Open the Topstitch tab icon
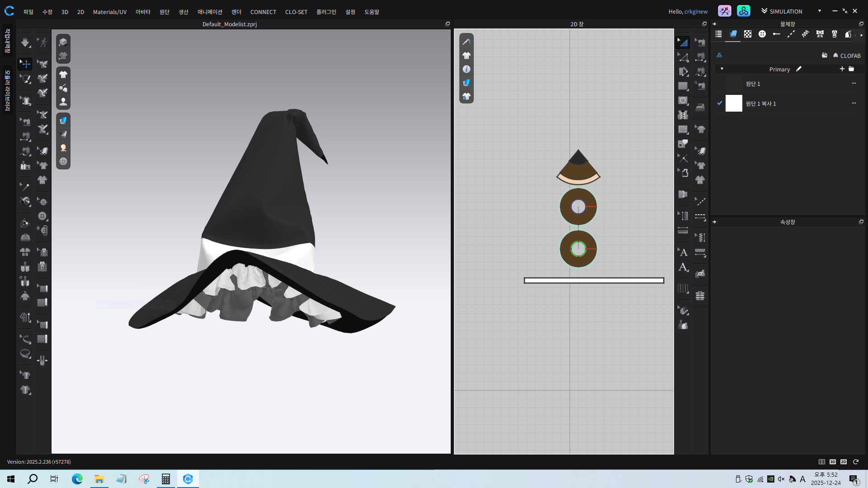The image size is (868, 488). pos(791,34)
